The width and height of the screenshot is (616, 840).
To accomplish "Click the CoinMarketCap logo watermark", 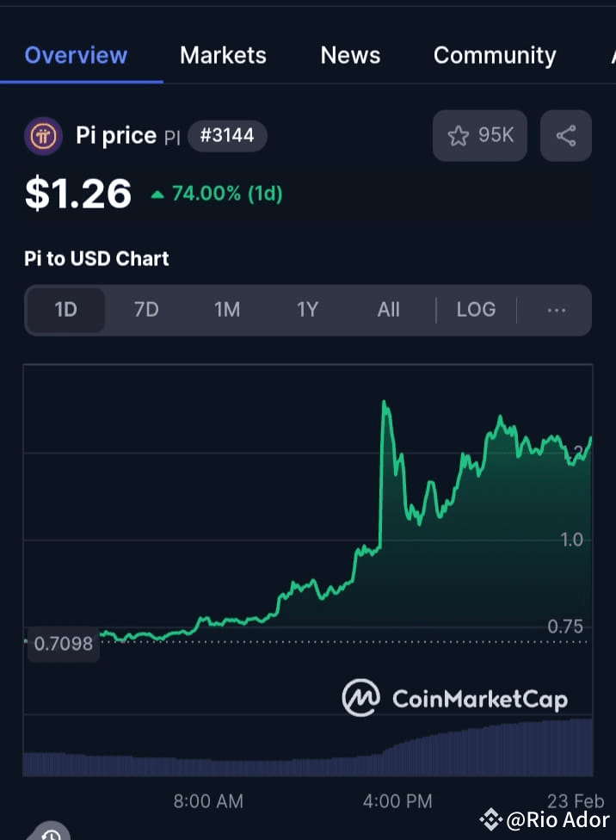I will (x=454, y=698).
